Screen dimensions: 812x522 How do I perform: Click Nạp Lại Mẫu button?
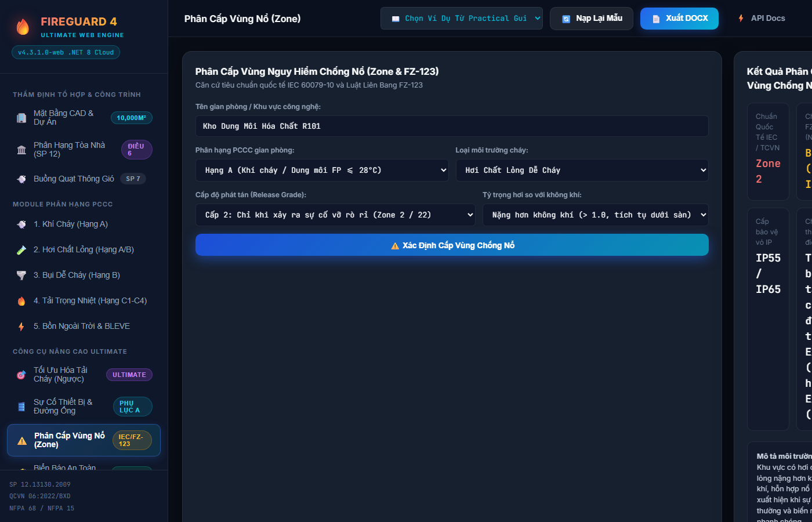pyautogui.click(x=592, y=19)
